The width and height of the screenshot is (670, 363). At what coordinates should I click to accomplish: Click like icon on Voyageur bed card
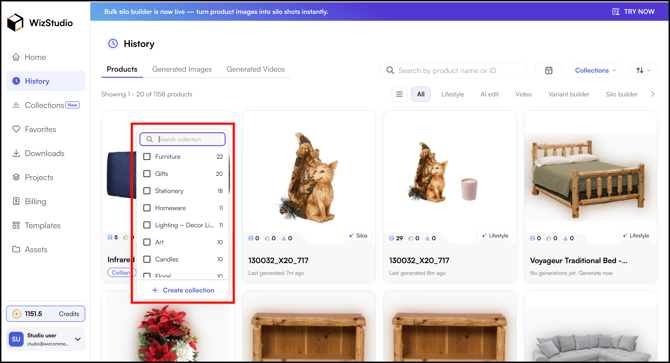click(x=549, y=238)
